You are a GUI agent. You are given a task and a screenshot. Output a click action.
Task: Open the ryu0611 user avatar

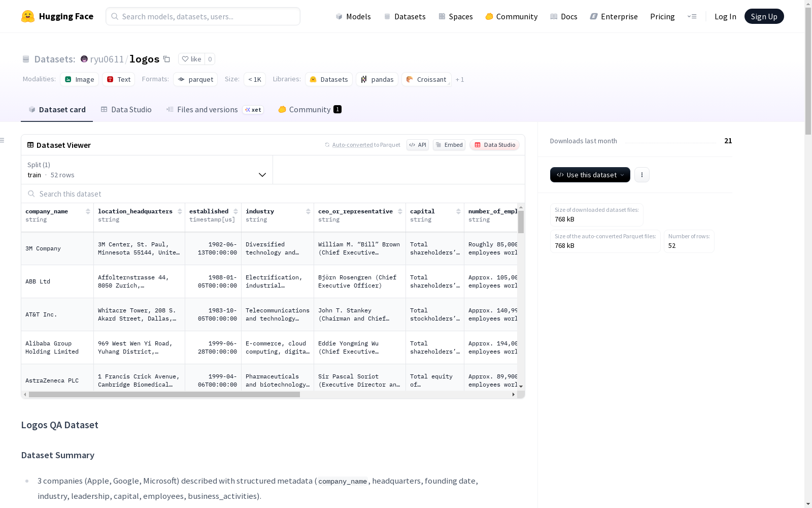(x=84, y=59)
